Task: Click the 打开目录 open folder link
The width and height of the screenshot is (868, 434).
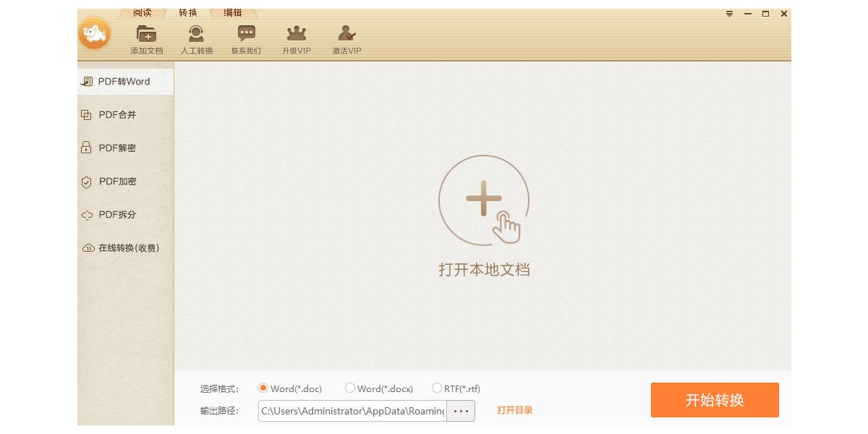Action: [514, 411]
